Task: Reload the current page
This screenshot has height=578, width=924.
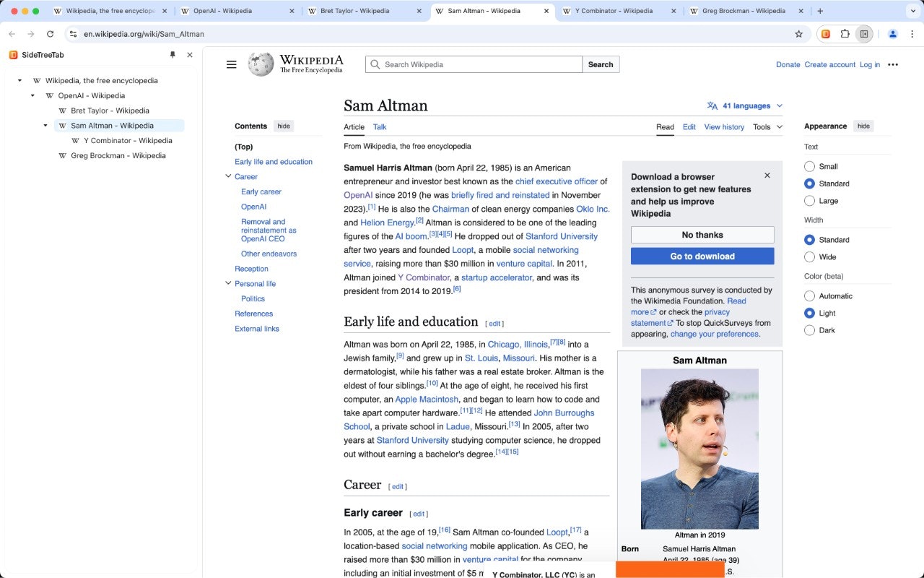Action: tap(50, 34)
